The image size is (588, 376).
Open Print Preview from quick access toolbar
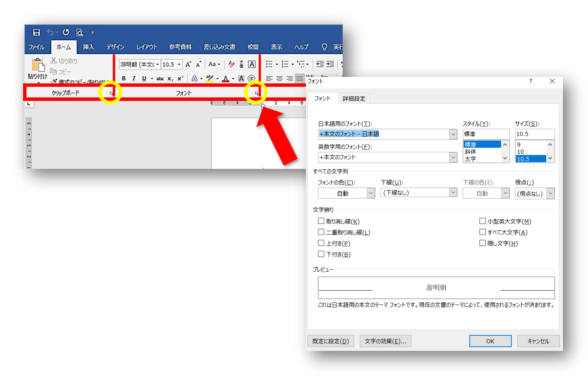point(80,32)
